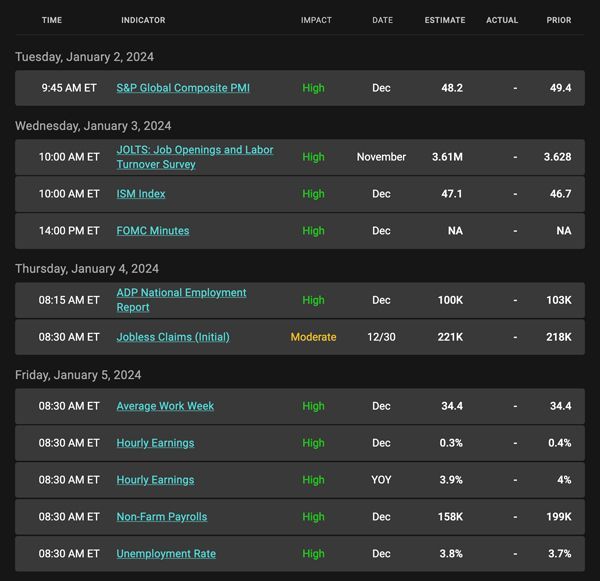Click the ISM Index link
Screen dimensions: 600x581
[141, 194]
